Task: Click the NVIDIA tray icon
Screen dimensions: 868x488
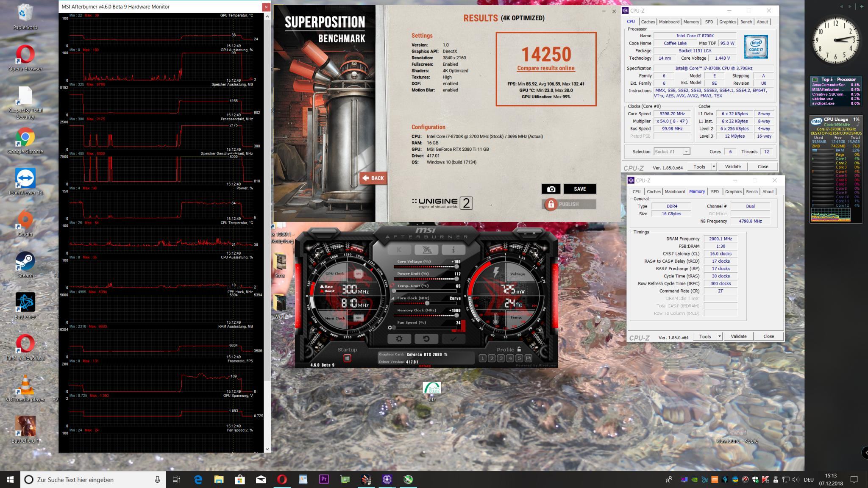Action: pos(694,480)
